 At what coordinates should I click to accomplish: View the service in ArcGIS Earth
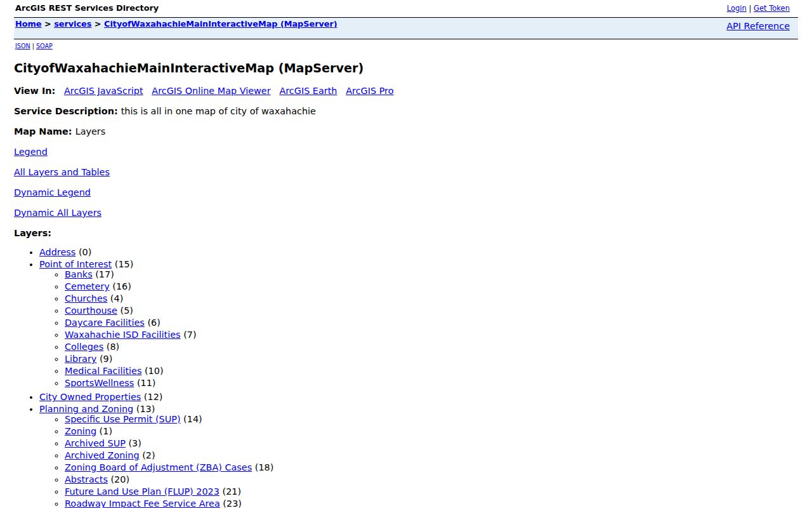pos(308,91)
